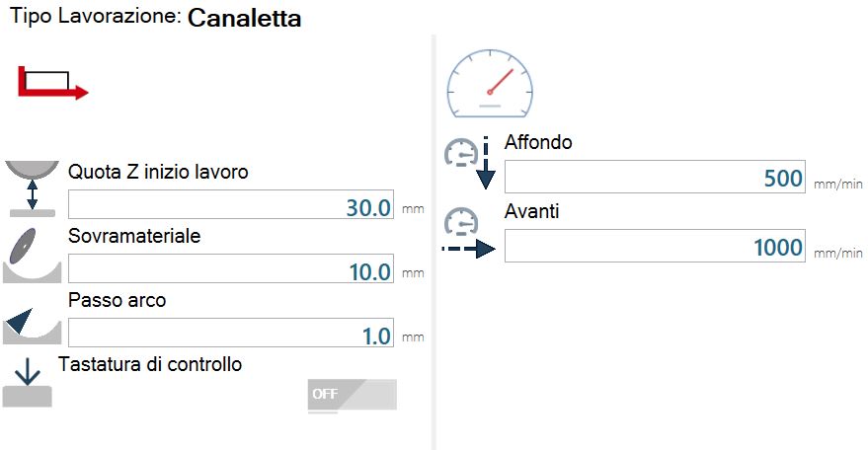The width and height of the screenshot is (868, 450).
Task: Click the red Canaletta machining path icon
Action: [53, 83]
